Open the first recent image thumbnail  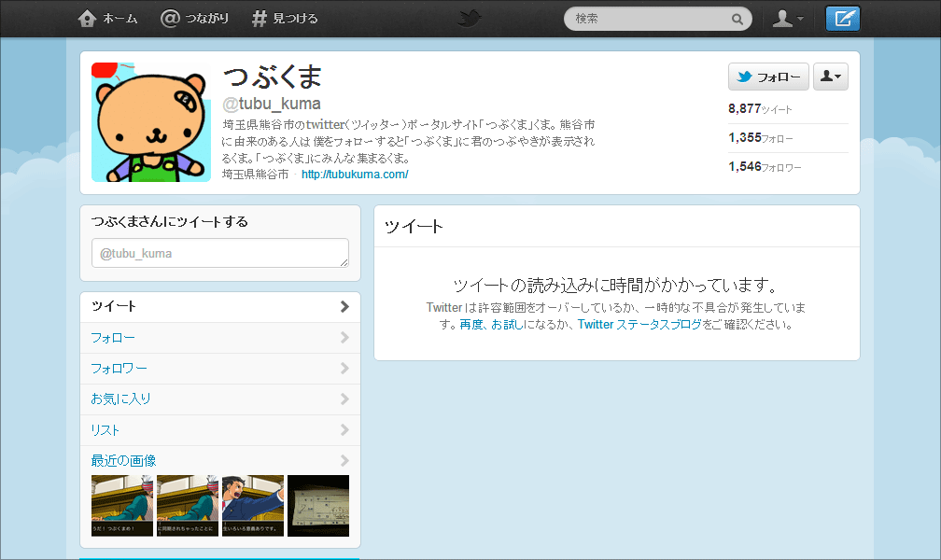(121, 505)
